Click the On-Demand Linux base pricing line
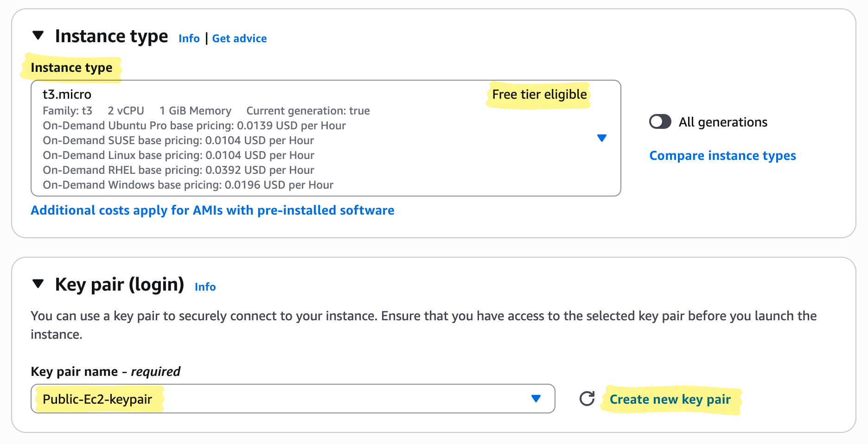 click(x=179, y=155)
